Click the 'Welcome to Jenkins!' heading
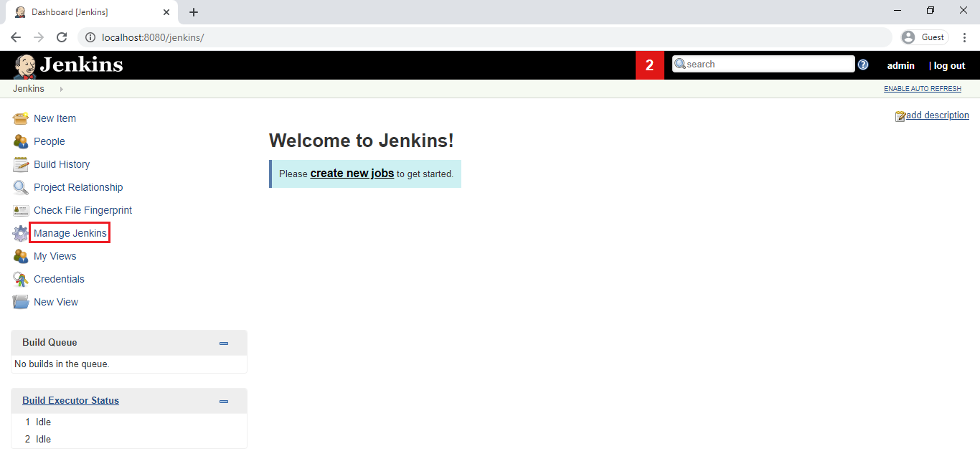The height and width of the screenshot is (464, 980). point(361,141)
